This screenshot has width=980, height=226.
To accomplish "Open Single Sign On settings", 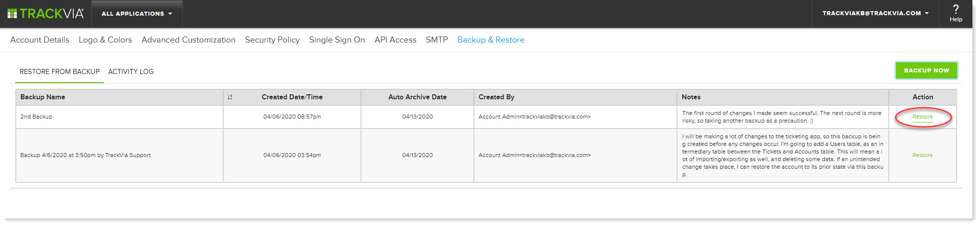I will 337,40.
